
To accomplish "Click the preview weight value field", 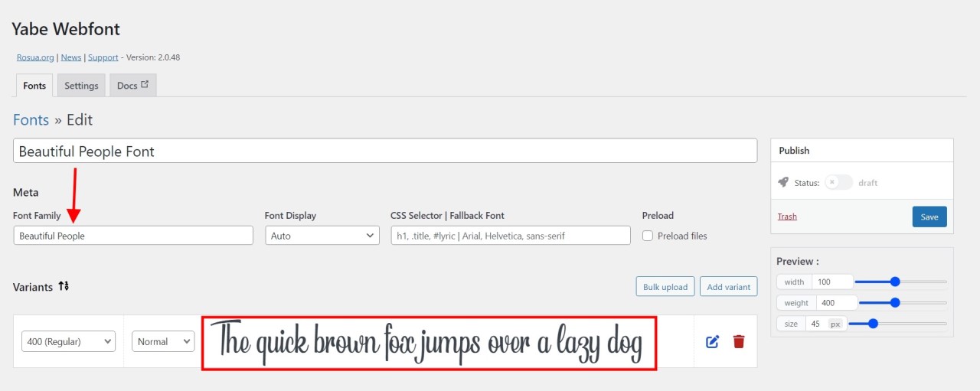I will pyautogui.click(x=837, y=303).
